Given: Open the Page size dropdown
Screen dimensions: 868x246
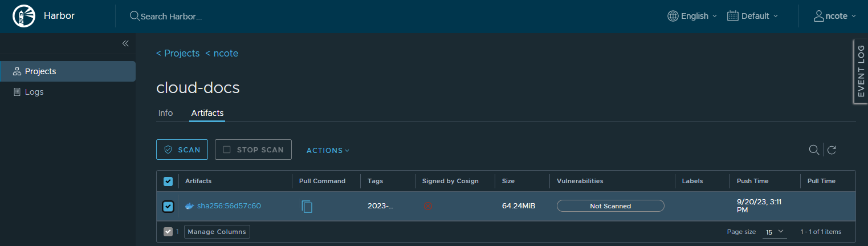Looking at the screenshot, I should [x=775, y=232].
